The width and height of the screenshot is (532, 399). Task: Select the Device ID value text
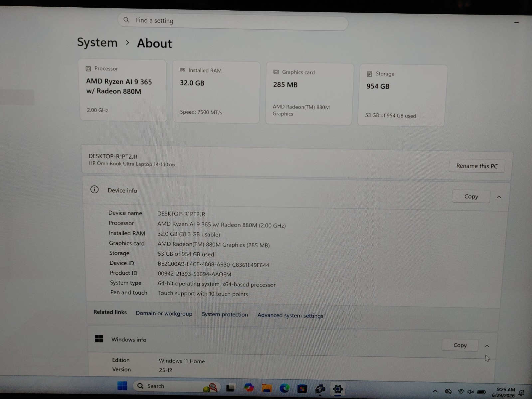(x=213, y=265)
